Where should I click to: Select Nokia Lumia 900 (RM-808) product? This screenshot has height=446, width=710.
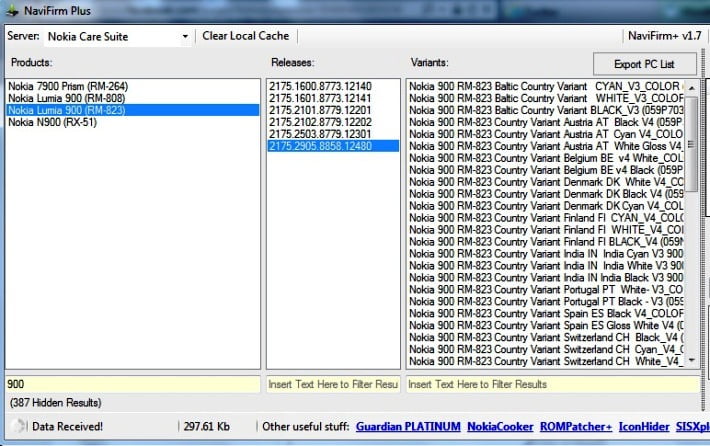[133, 98]
